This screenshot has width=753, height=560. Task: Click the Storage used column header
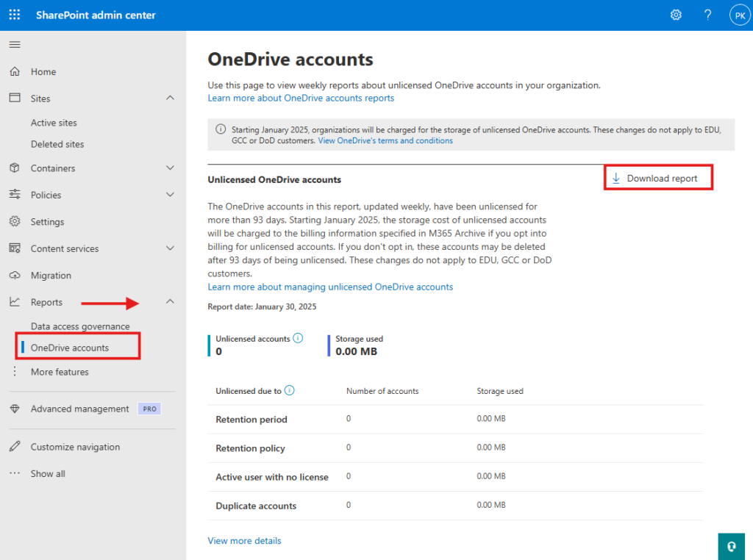(500, 391)
